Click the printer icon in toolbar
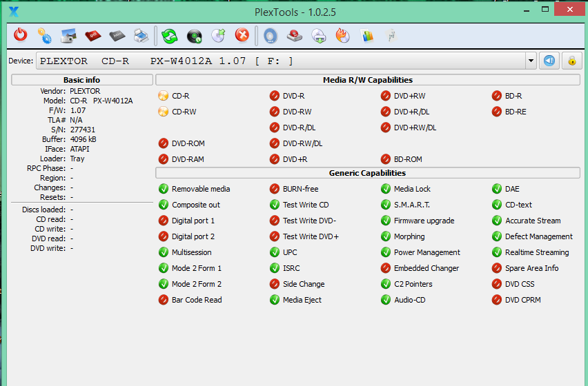588x386 pixels. (141, 36)
